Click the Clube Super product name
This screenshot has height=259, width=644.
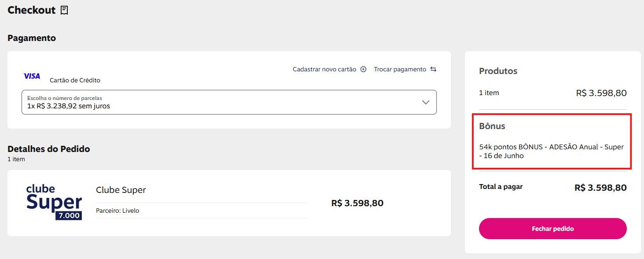coord(121,190)
